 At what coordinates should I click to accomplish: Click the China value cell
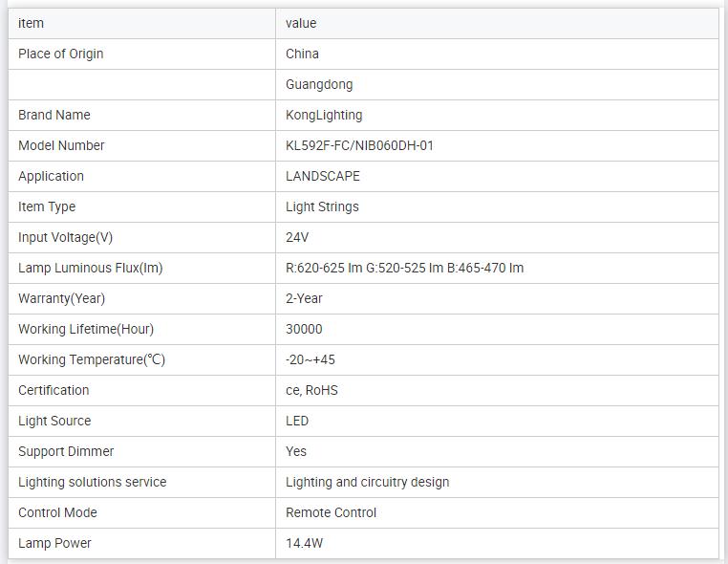coord(303,54)
